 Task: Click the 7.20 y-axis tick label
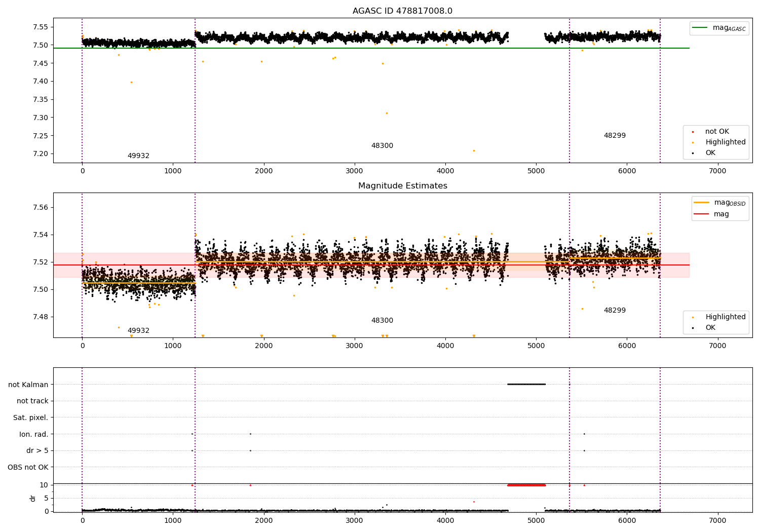pos(40,154)
